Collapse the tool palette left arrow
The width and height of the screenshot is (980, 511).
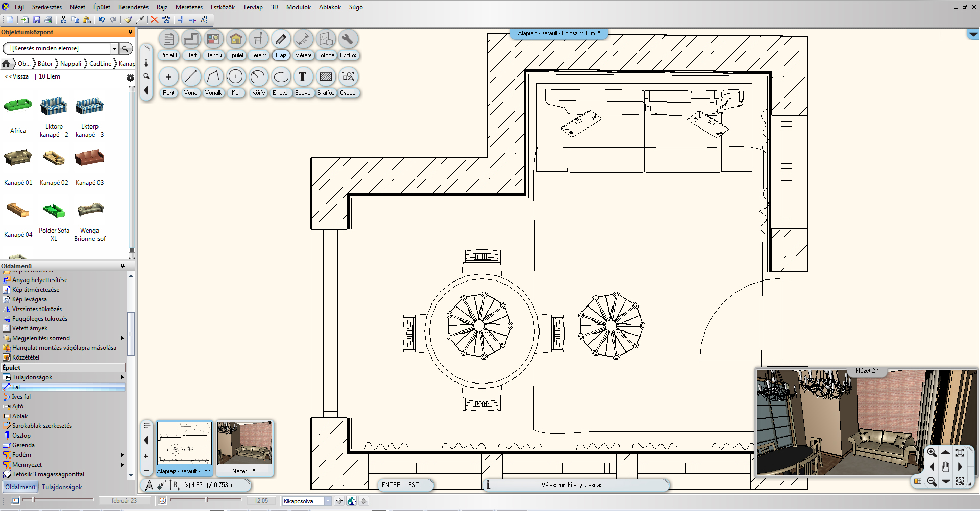click(x=146, y=90)
